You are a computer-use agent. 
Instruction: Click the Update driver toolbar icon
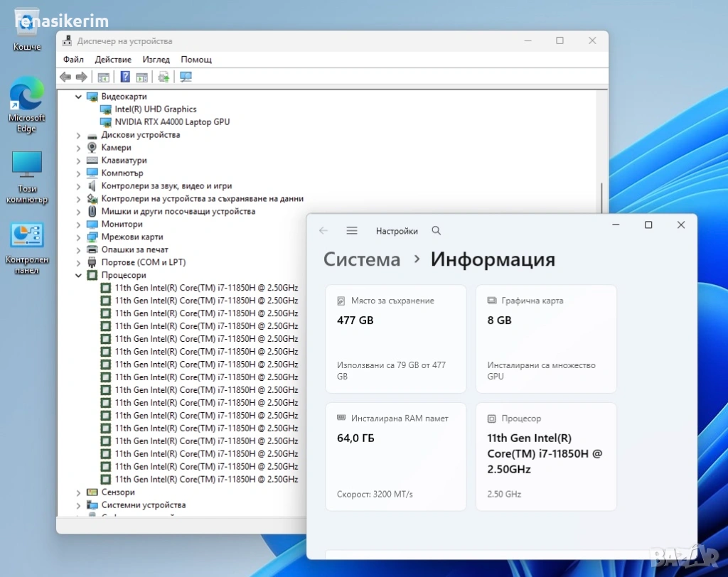pyautogui.click(x=164, y=77)
